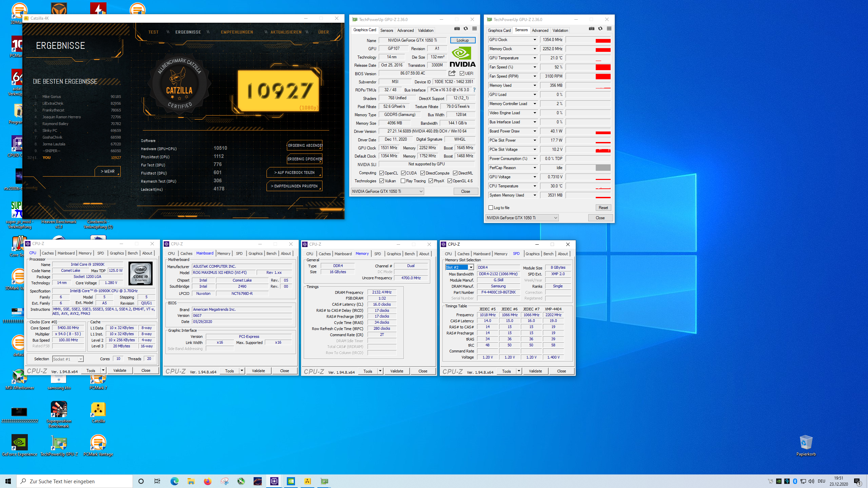Click the camera icon in GPU-Z Sensors window
The width and height of the screenshot is (868, 488).
coord(592,29)
